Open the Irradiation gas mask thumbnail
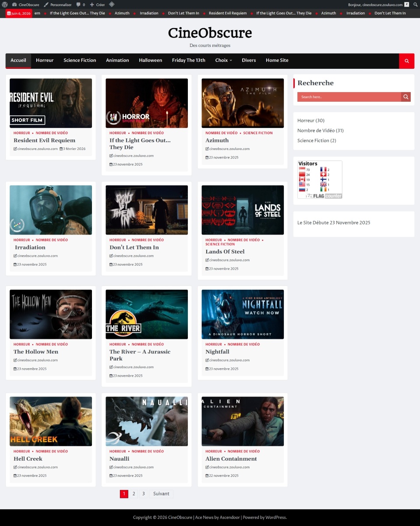This screenshot has width=420, height=526. coord(51,210)
